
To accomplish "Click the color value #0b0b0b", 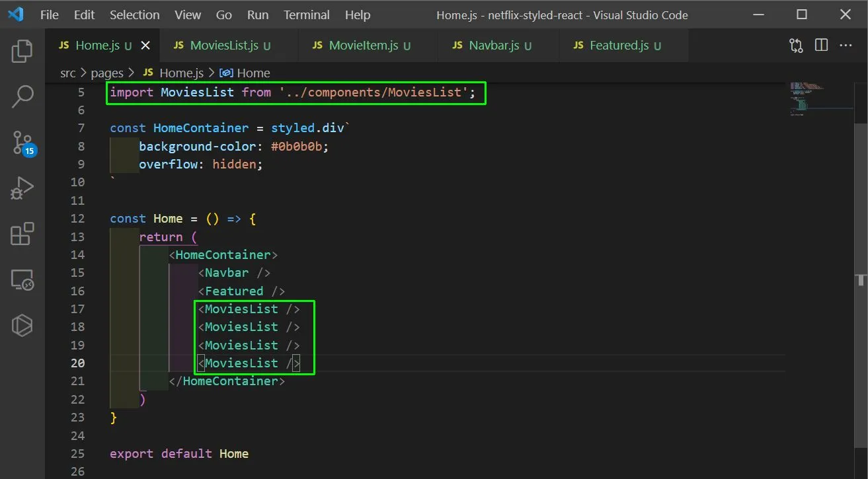I will pyautogui.click(x=296, y=146).
